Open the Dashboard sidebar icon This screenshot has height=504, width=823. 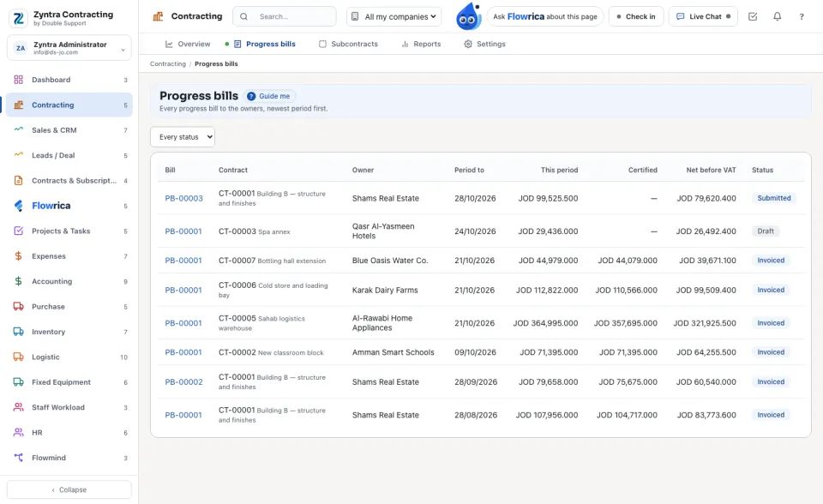click(x=18, y=80)
